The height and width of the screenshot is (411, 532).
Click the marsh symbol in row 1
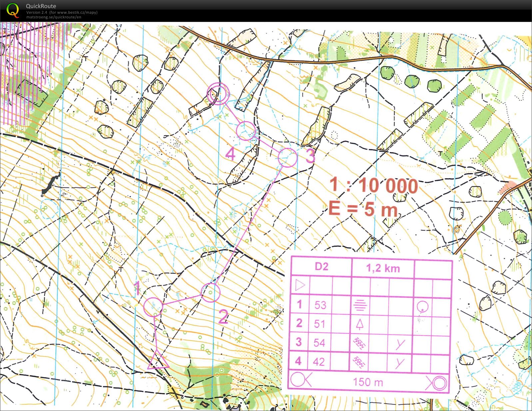(360, 304)
